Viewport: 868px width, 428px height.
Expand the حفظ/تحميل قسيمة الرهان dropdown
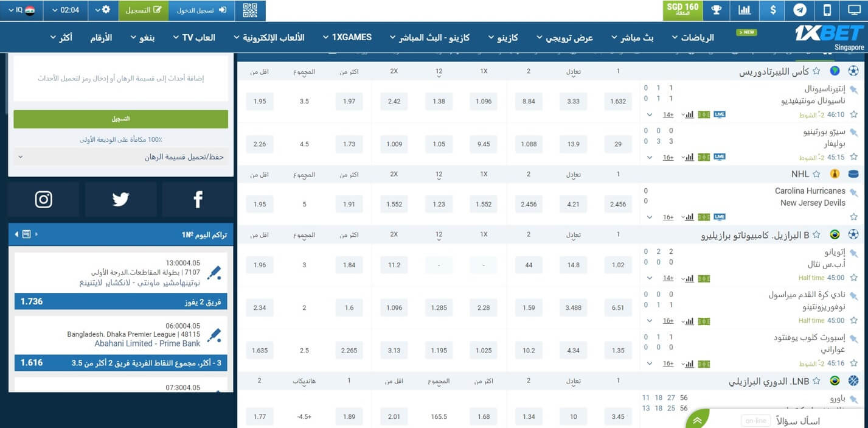tap(121, 156)
